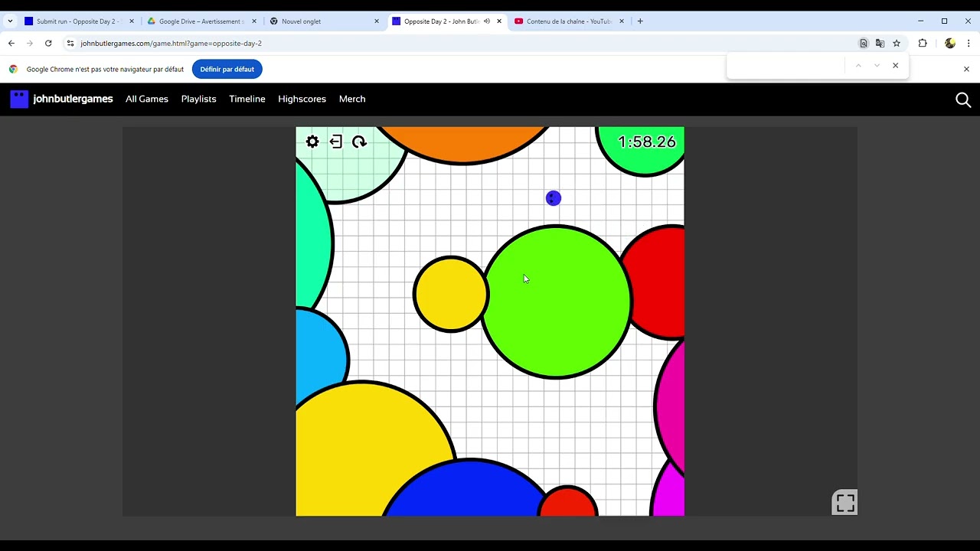
Task: Open a new browser tab
Action: click(640, 21)
